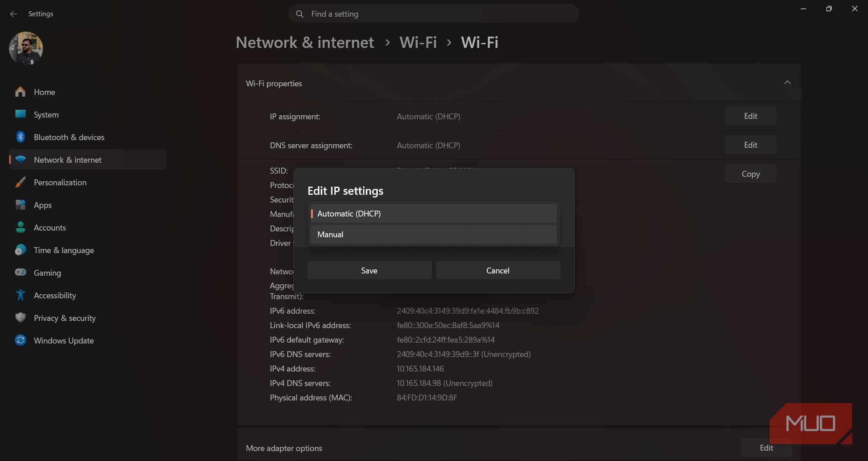Click Save in Edit IP settings
This screenshot has height=461, width=868.
[x=369, y=270]
